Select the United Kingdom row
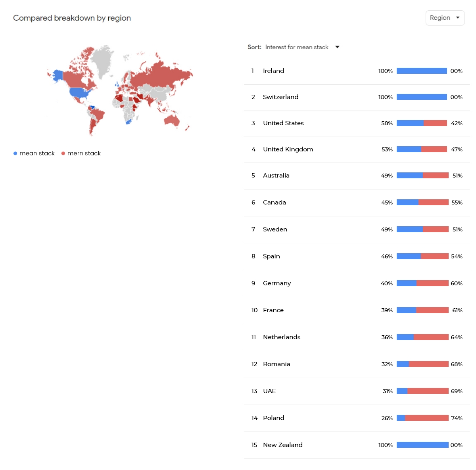This screenshot has height=470, width=476. [288, 149]
